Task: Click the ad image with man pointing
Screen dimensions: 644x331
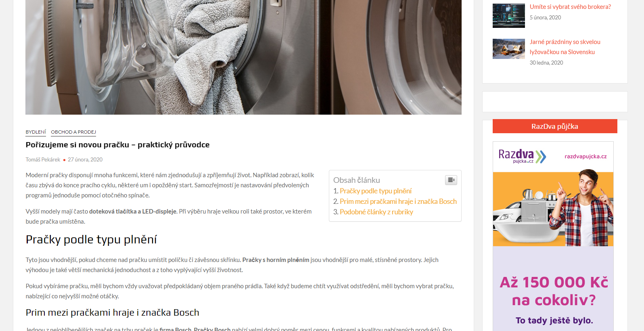Action: pyautogui.click(x=553, y=209)
